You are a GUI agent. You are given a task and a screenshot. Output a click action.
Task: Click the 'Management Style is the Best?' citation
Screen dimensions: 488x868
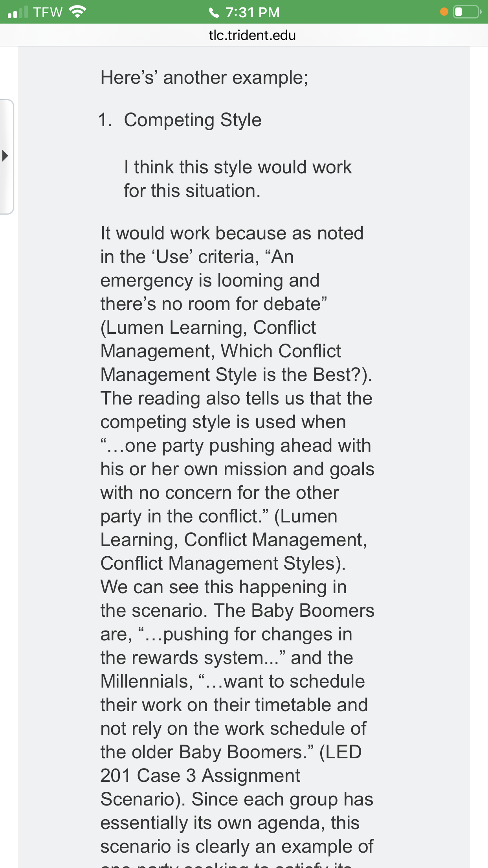click(x=236, y=375)
